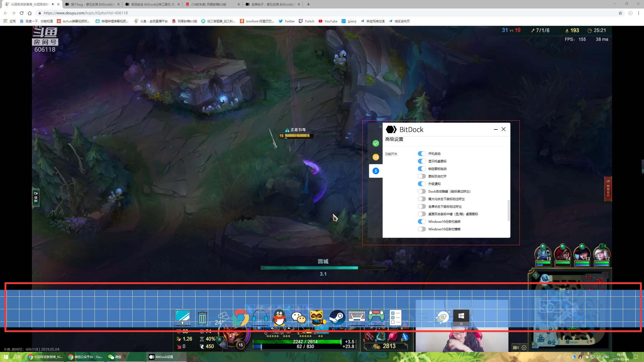Open 微信公众平台 Chrome taskbar button

tap(86, 357)
